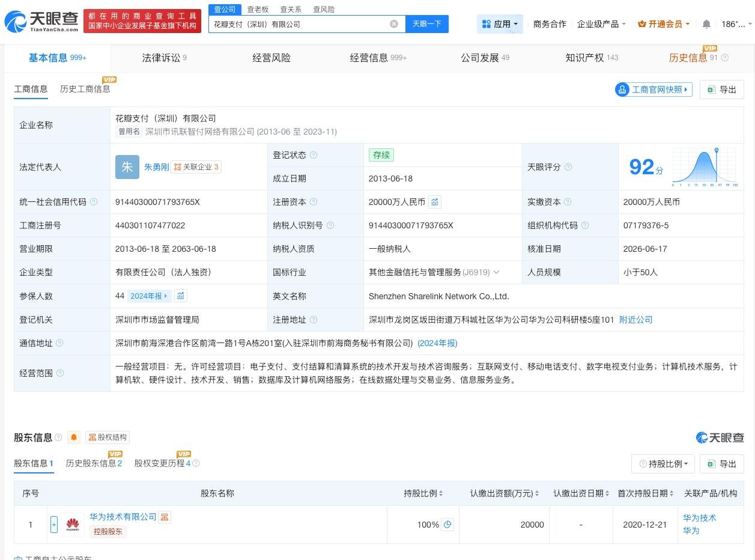Open the notification bell
This screenshot has height=560, width=755.
(706, 24)
